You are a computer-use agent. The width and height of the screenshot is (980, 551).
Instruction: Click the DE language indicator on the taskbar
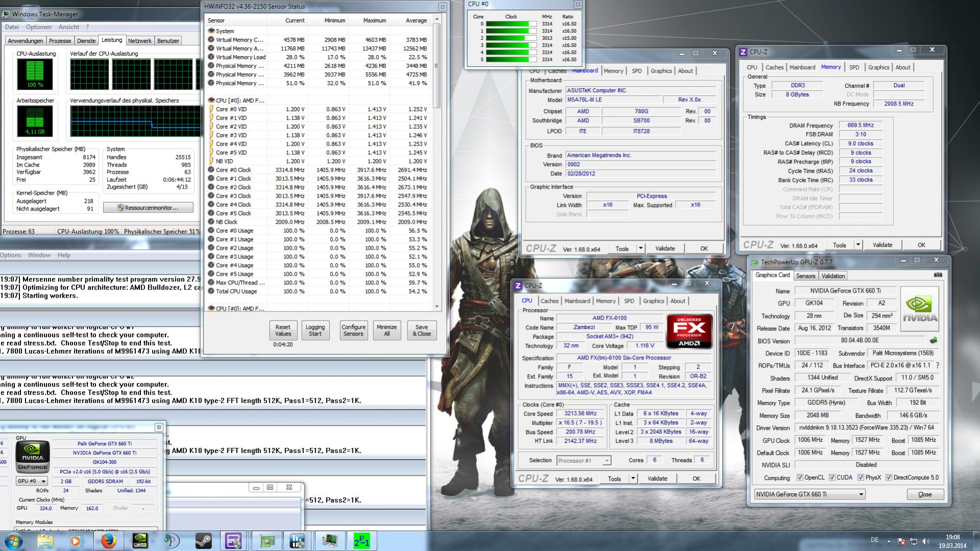[x=874, y=540]
